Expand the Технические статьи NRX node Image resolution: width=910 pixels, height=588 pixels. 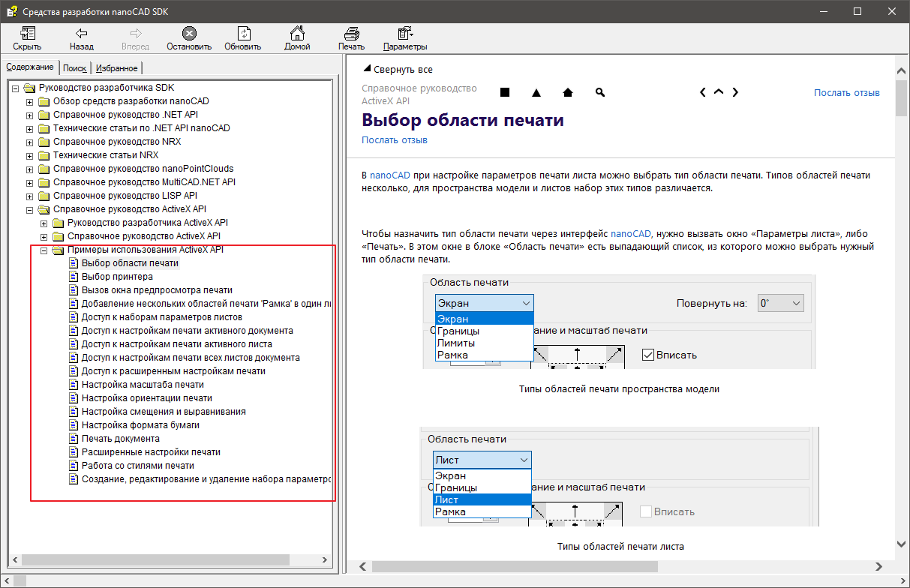click(x=30, y=155)
